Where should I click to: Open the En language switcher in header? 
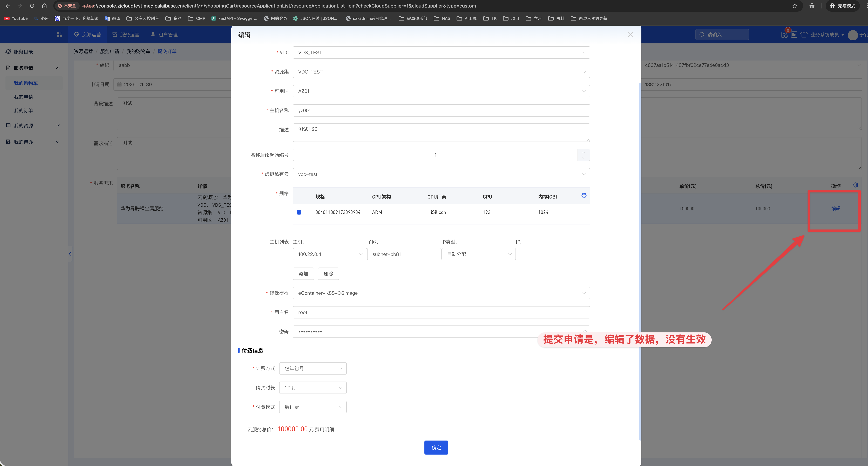point(794,34)
